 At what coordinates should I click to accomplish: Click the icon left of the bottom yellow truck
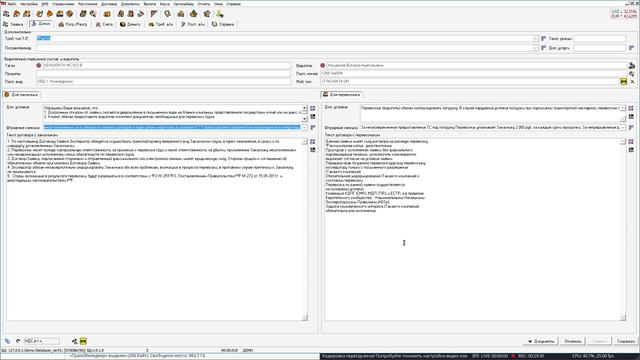(x=74, y=341)
